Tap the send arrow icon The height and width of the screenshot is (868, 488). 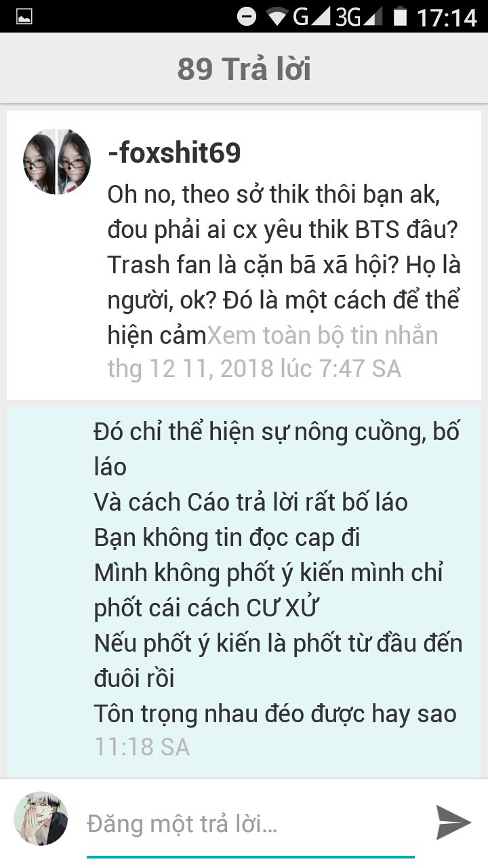tap(453, 823)
